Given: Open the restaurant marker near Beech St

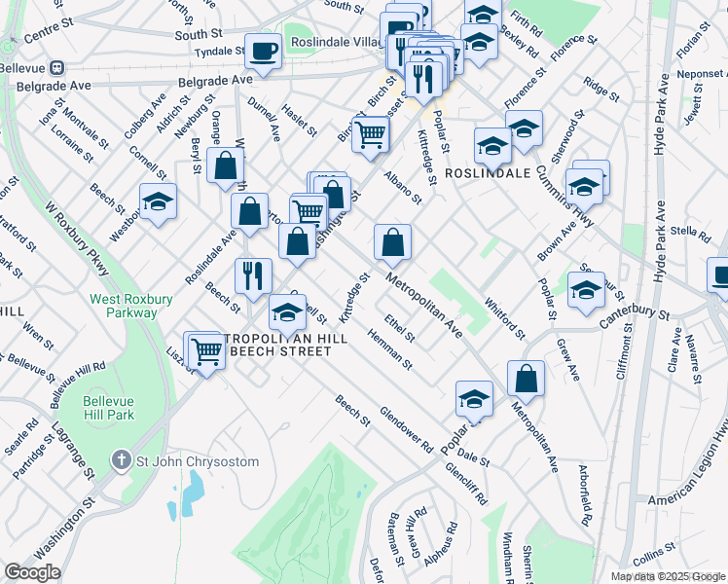Looking at the screenshot, I should click(x=253, y=280).
